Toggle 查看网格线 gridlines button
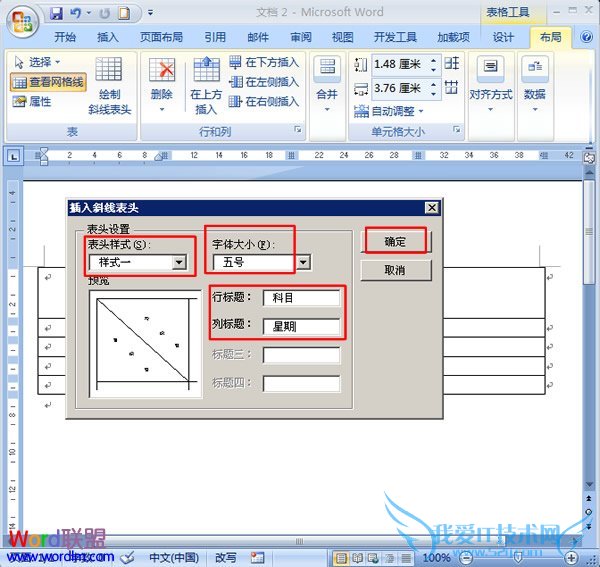The height and width of the screenshot is (567, 600). [48, 82]
